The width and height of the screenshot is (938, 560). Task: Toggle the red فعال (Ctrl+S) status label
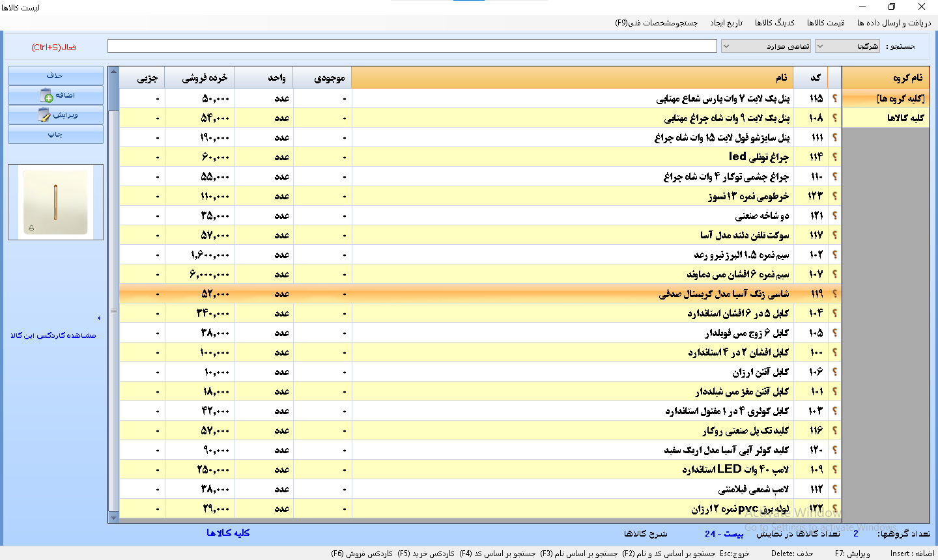tap(53, 47)
